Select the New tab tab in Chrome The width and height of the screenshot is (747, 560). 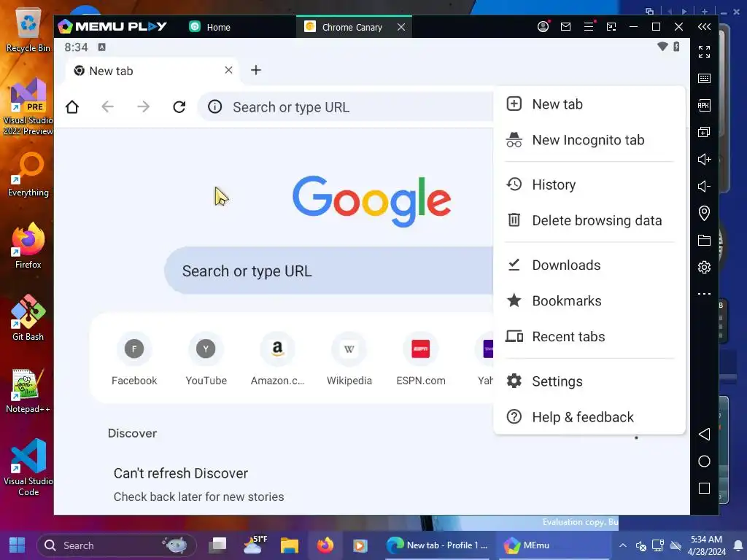point(152,71)
